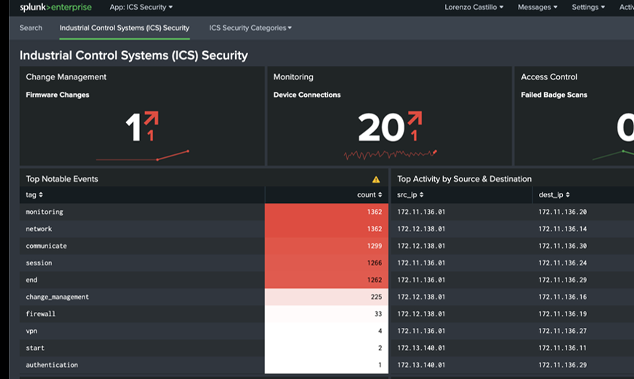This screenshot has height=379, width=634.
Task: Click src_ip in the 172.11.136.11 row
Action: click(x=421, y=348)
